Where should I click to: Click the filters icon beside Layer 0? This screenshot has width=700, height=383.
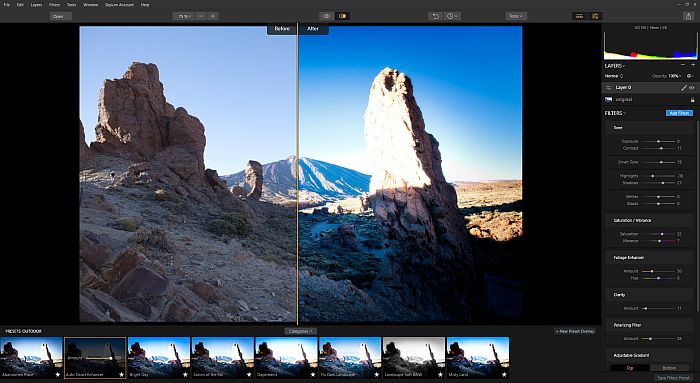(608, 87)
